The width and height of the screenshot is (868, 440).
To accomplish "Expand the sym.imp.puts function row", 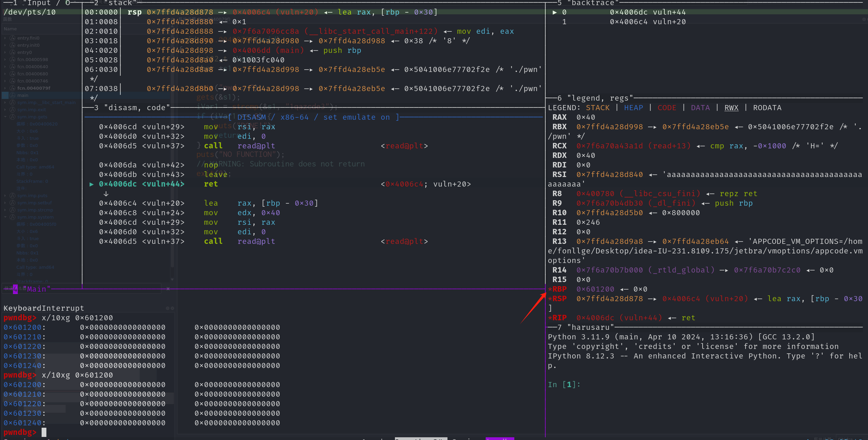I will click(x=5, y=195).
